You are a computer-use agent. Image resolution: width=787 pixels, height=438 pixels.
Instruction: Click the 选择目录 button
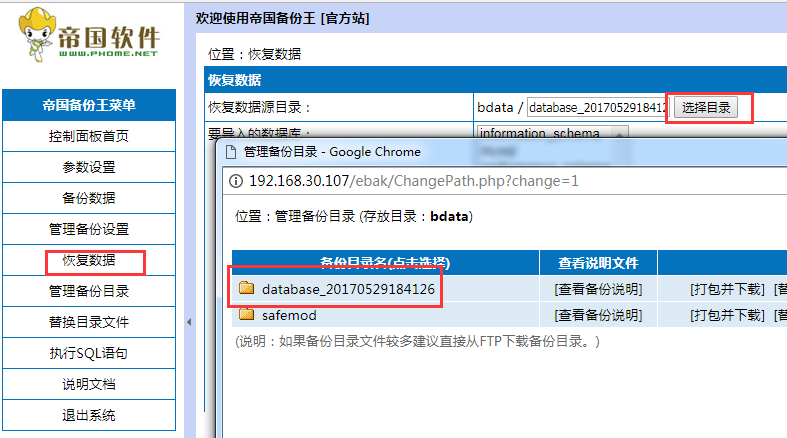tap(706, 107)
